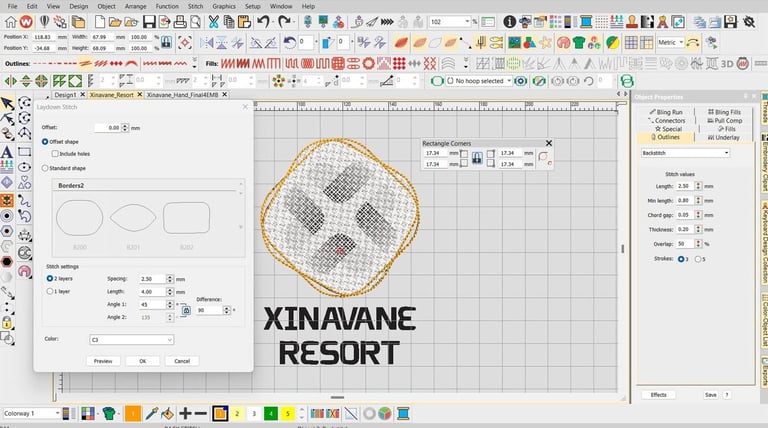Viewport: 768px width, 428px height.
Task: Open the Color C3 dropdown
Action: point(132,339)
